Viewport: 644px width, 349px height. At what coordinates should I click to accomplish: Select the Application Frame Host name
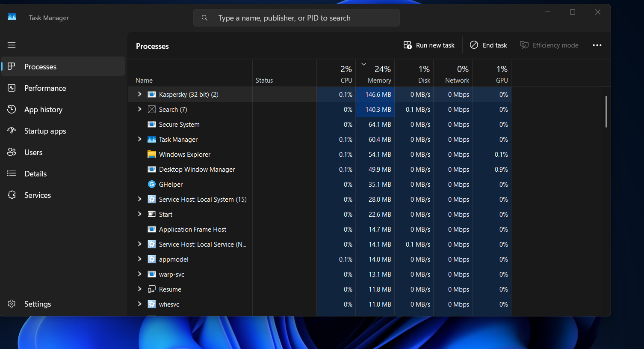coord(192,230)
